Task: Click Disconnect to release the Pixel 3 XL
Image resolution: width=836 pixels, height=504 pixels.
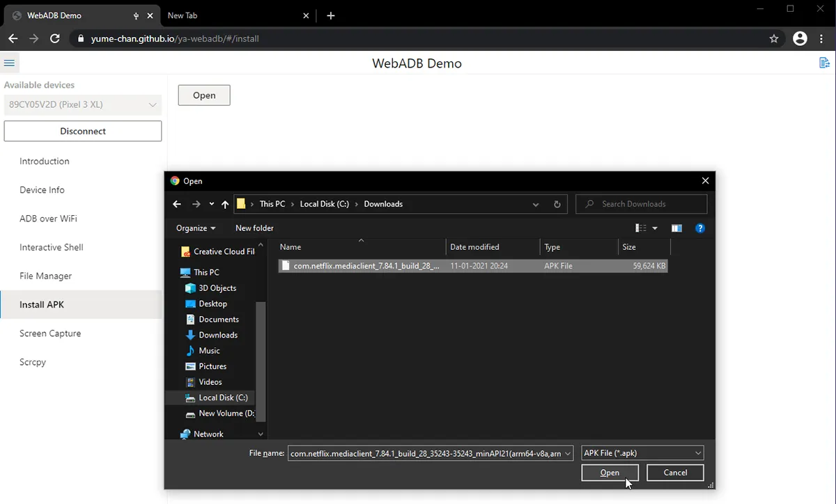Action: [82, 131]
